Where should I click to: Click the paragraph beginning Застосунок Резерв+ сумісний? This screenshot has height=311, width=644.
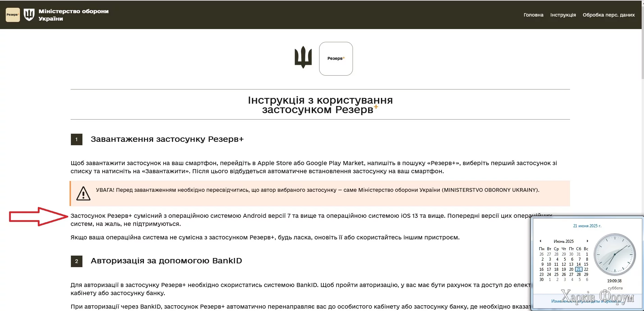(311, 220)
